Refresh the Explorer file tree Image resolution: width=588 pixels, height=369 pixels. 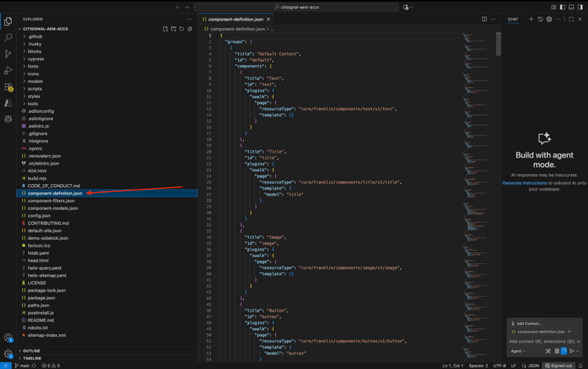click(182, 29)
